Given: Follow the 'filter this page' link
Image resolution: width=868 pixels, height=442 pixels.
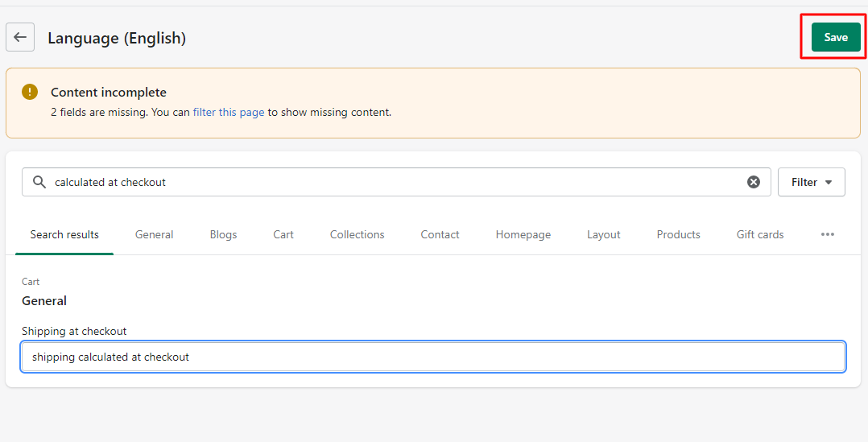Looking at the screenshot, I should coord(229,112).
